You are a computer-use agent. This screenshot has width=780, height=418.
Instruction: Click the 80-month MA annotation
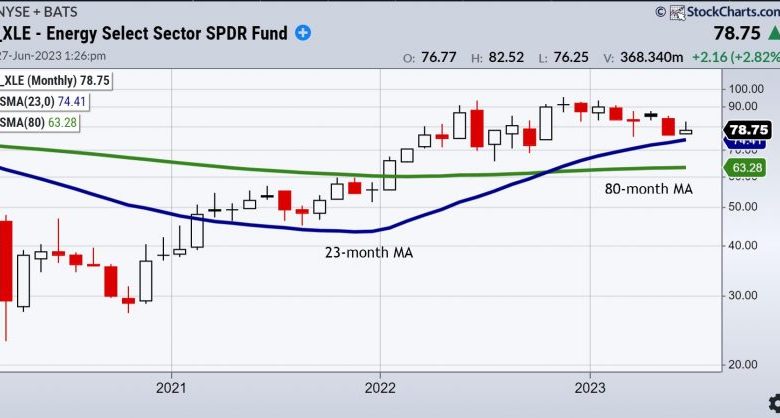pyautogui.click(x=649, y=189)
